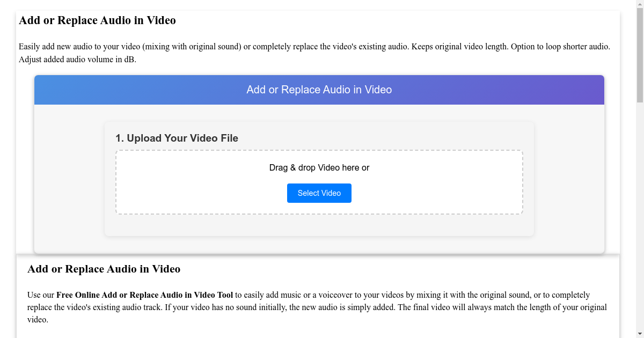Screen dimensions: 644x338
Task: Click the Drag & drop Video here text
Action: tap(319, 167)
